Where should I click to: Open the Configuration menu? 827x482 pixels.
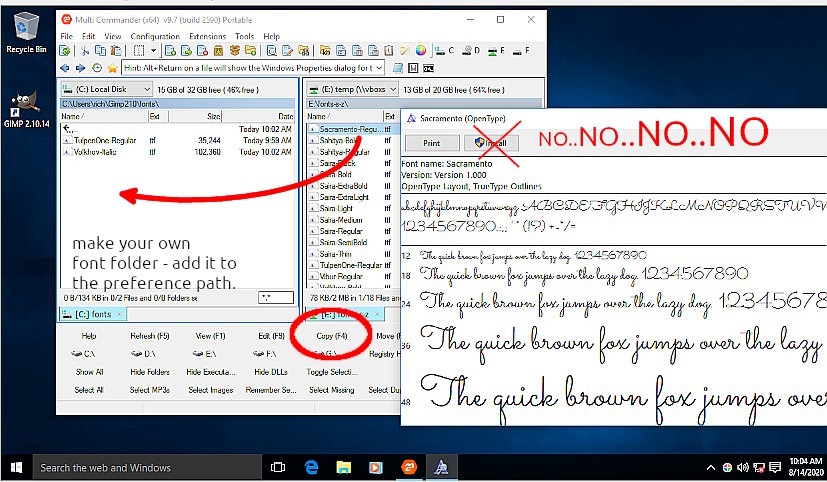pos(155,36)
